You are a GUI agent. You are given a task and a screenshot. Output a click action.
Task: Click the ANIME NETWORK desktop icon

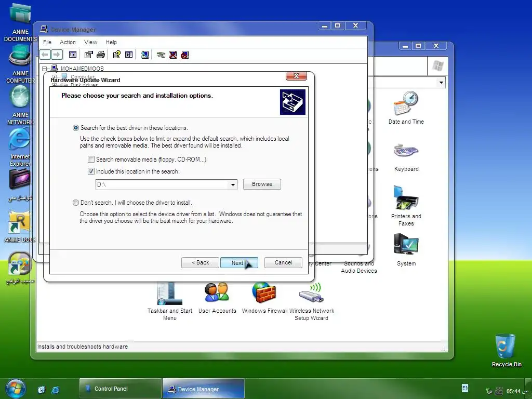(x=20, y=106)
